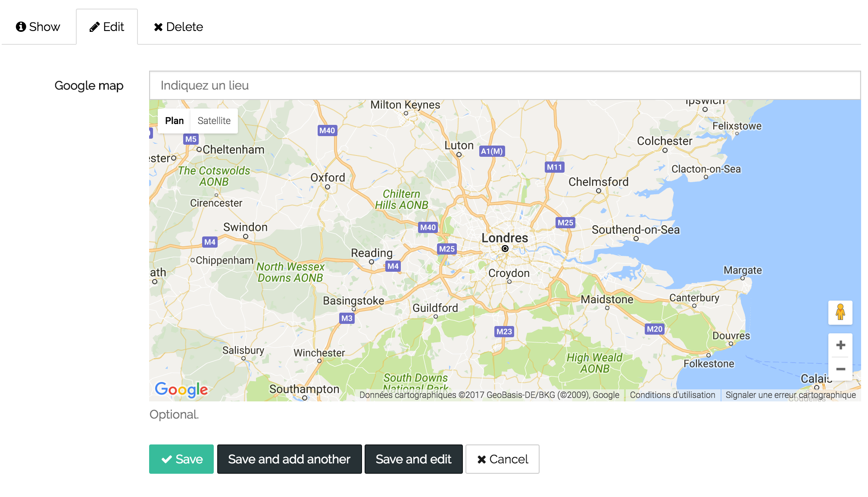Click the Winchester label on map
868x497 pixels.
click(319, 353)
